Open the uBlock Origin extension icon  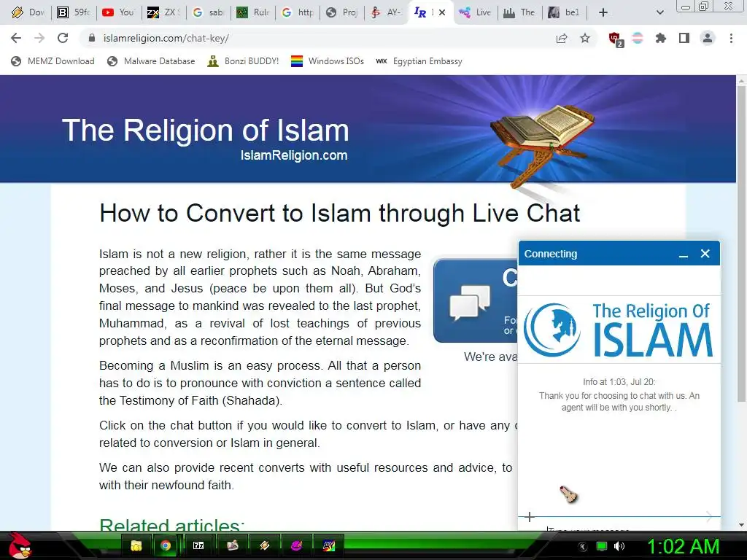(616, 39)
